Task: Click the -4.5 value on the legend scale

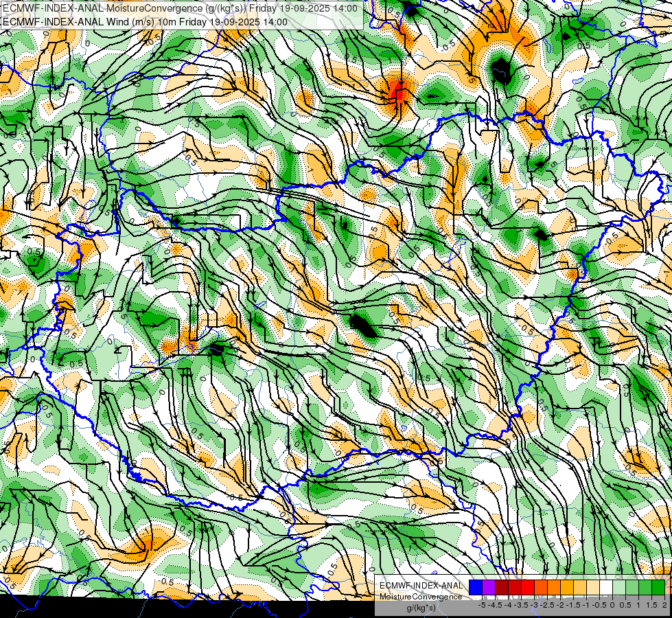Action: coord(495,605)
